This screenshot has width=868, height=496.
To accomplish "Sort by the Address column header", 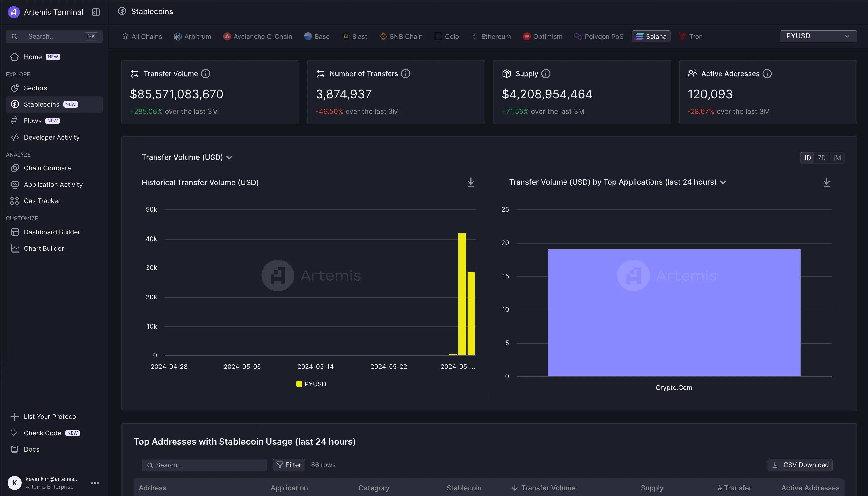I will click(x=152, y=488).
